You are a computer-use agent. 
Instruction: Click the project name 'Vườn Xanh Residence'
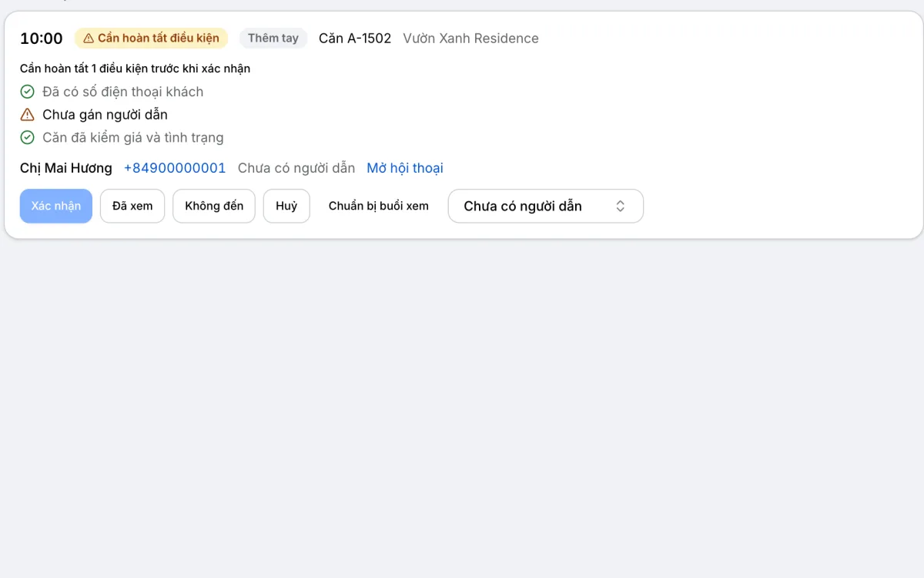(x=470, y=39)
